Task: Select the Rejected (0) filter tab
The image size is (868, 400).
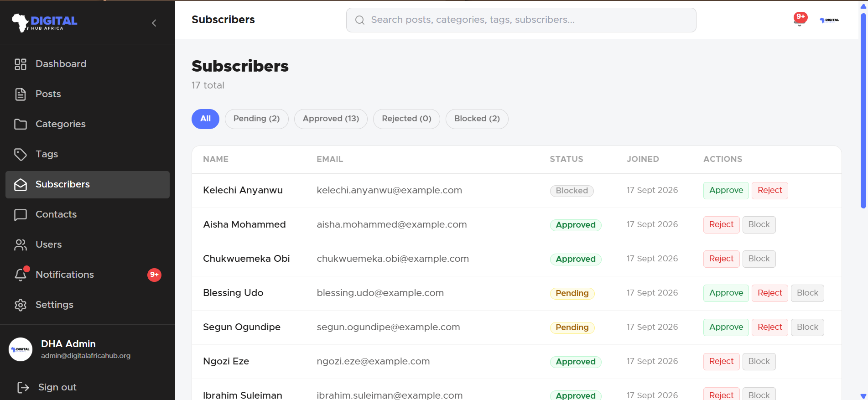Action: coord(406,119)
